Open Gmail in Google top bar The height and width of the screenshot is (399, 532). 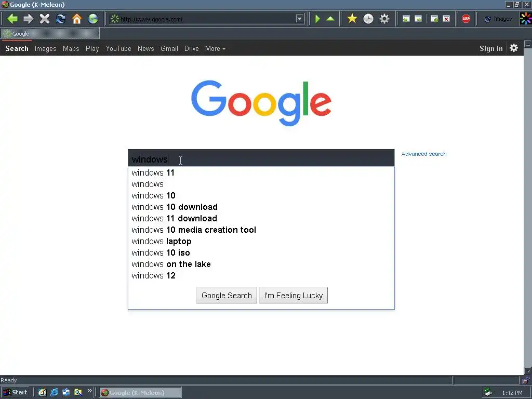click(169, 48)
